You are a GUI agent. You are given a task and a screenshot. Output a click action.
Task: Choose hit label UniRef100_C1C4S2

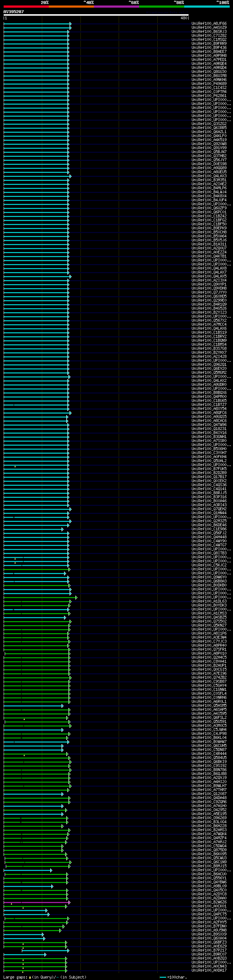click(209, 88)
